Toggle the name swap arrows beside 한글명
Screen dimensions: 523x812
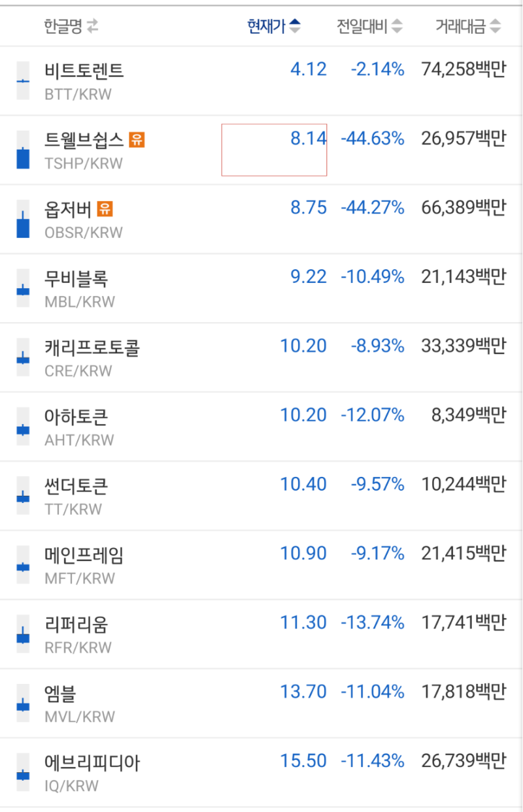pos(92,25)
